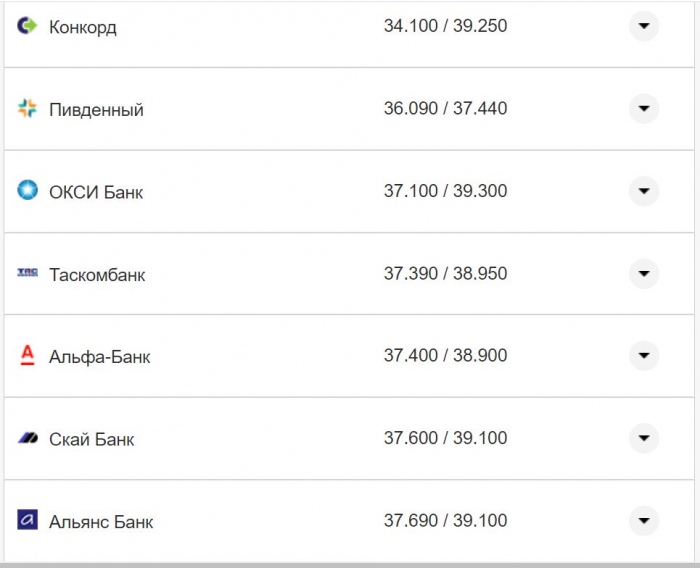The height and width of the screenshot is (568, 700).
Task: Click the Таскомбанк logo icon
Action: (x=27, y=273)
